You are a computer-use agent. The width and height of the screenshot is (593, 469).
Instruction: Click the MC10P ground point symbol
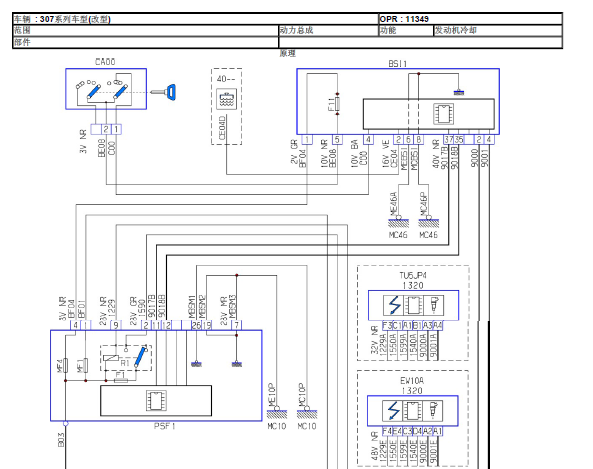tap(307, 413)
